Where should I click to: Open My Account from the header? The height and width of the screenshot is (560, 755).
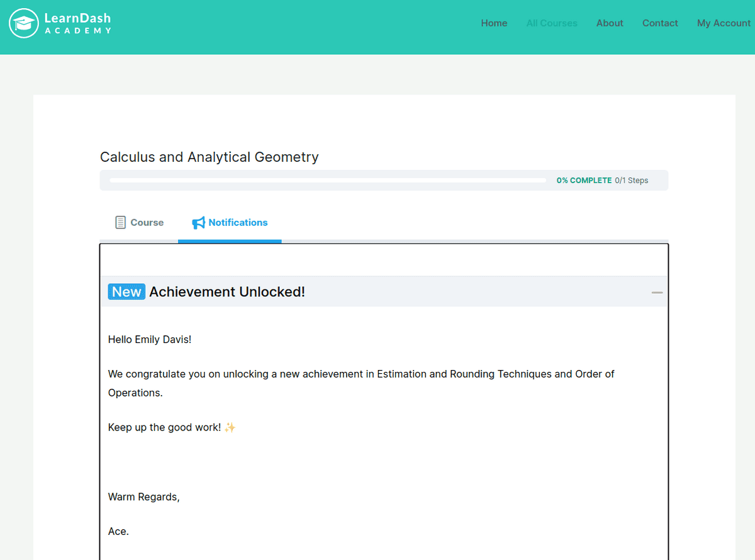click(724, 23)
